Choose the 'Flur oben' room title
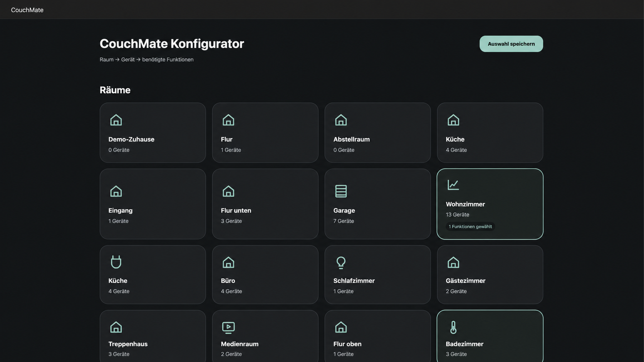 347,344
